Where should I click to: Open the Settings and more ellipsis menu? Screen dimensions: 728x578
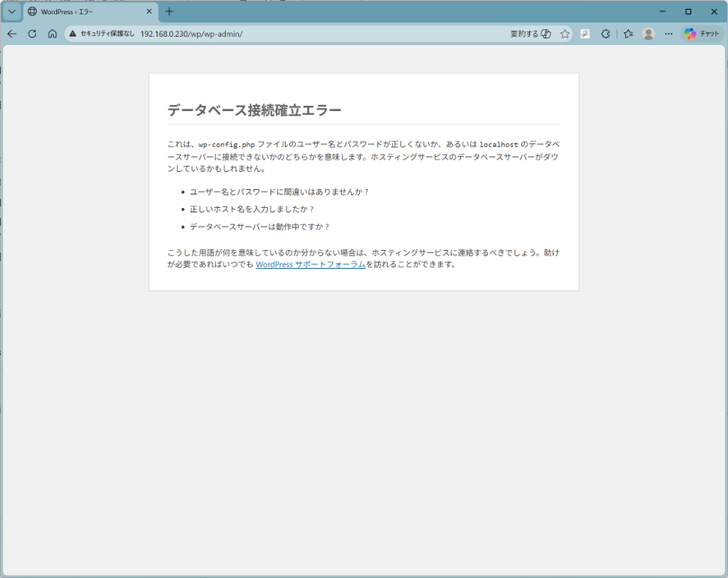pyautogui.click(x=669, y=34)
